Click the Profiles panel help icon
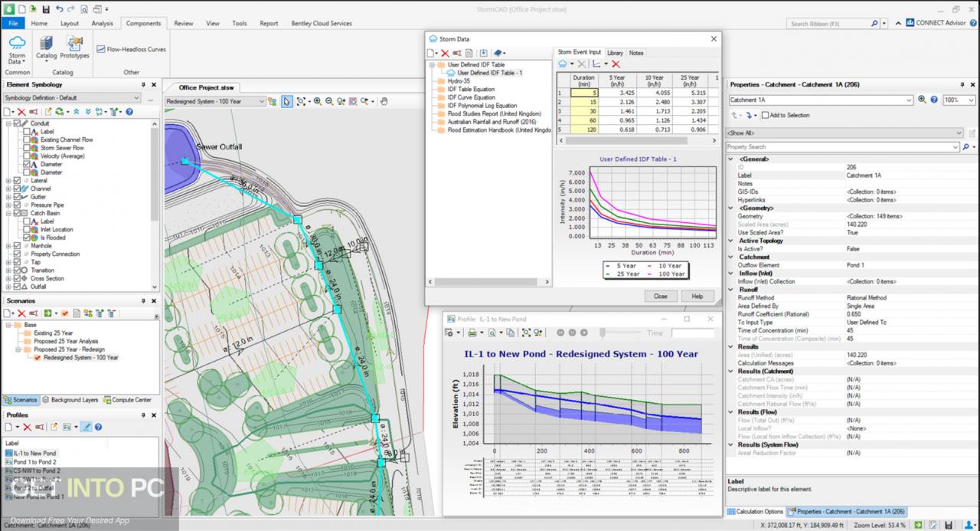Viewport: 980px width, 531px height. coord(99,427)
